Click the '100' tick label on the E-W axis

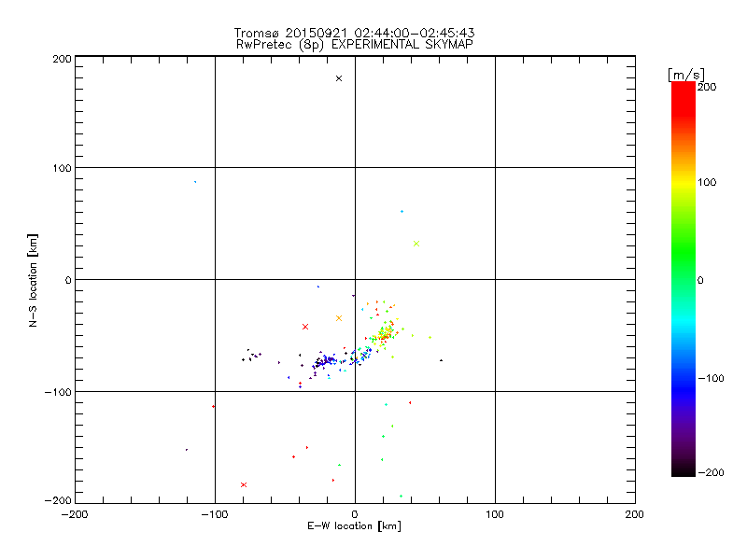pyautogui.click(x=495, y=514)
